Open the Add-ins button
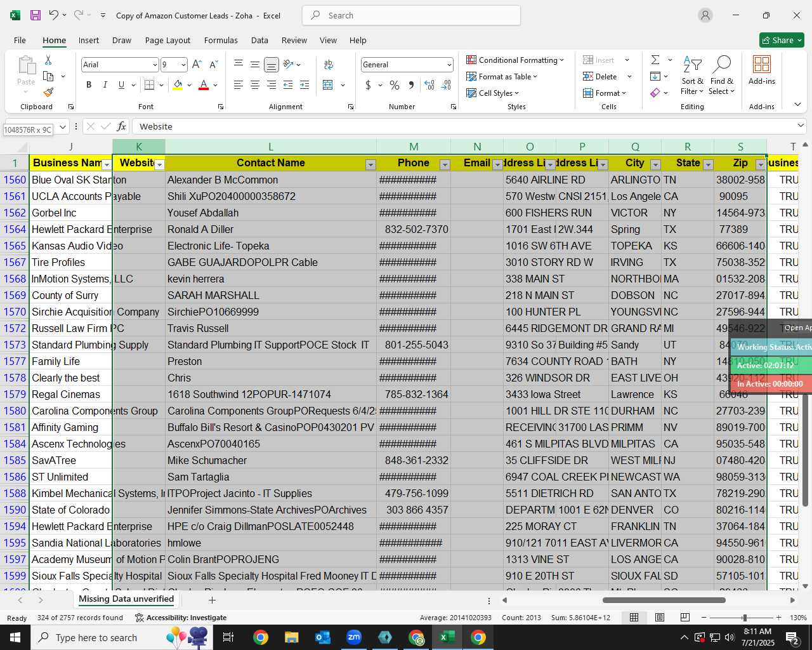Image resolution: width=812 pixels, height=650 pixels. coord(761,70)
